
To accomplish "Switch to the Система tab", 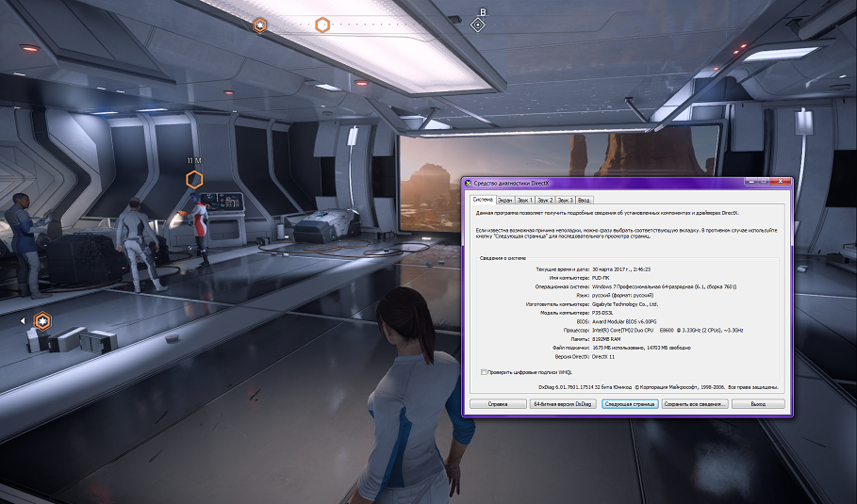I will click(x=483, y=200).
